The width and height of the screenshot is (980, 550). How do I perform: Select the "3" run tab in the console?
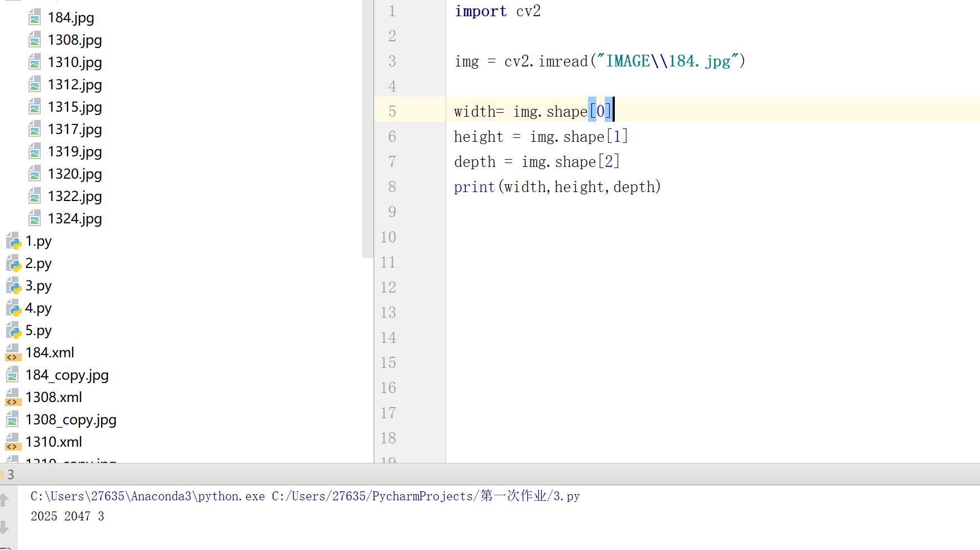tap(11, 474)
